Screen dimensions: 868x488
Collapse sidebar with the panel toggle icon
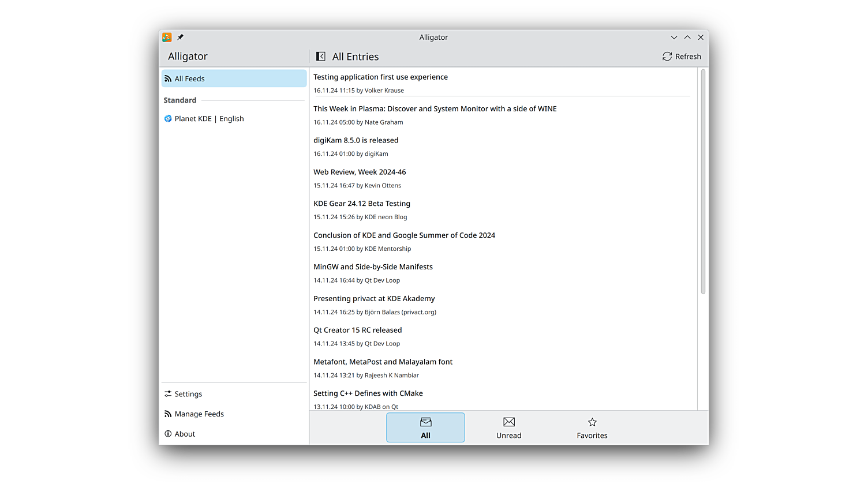(x=321, y=57)
